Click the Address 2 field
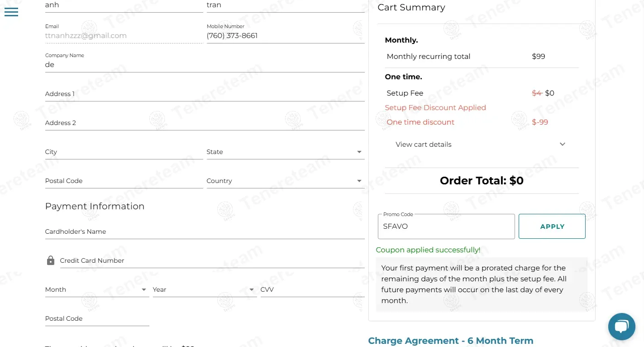644x347 pixels. pyautogui.click(x=205, y=123)
